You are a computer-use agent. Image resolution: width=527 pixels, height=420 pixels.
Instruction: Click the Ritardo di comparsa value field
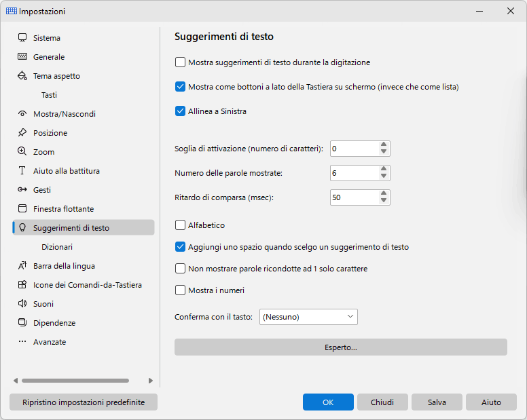point(355,197)
